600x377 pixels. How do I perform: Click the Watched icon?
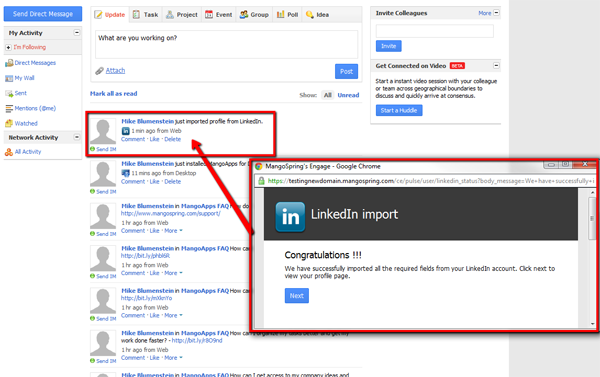[9, 123]
